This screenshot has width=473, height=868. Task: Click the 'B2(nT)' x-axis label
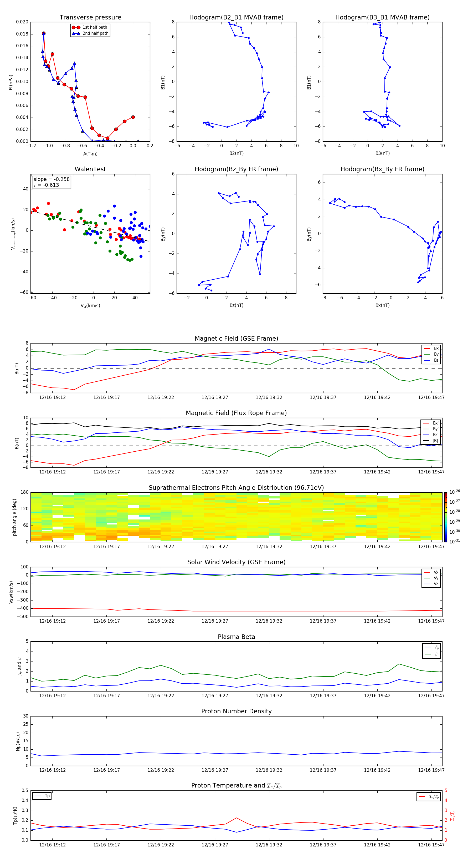pyautogui.click(x=236, y=153)
